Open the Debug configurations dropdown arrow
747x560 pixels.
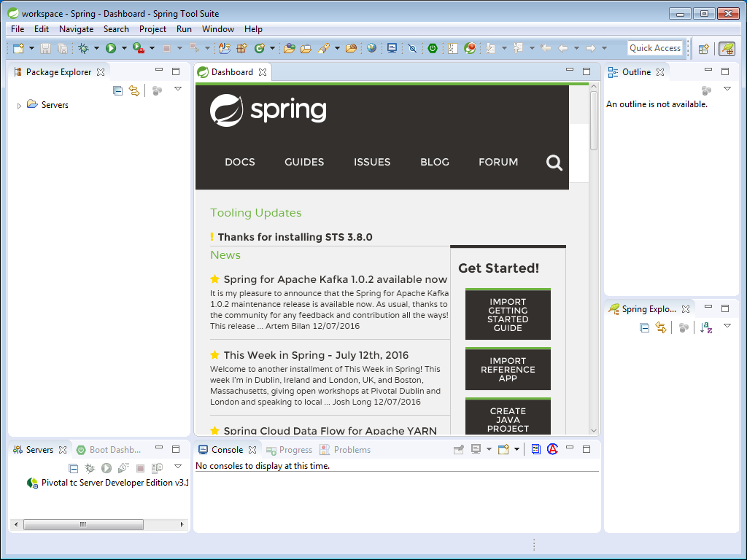pyautogui.click(x=97, y=48)
